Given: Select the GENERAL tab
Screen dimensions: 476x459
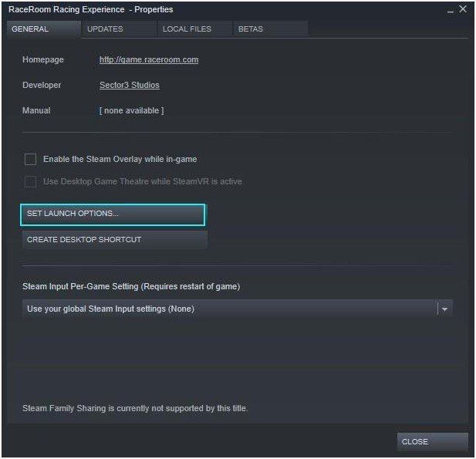Looking at the screenshot, I should pos(30,29).
